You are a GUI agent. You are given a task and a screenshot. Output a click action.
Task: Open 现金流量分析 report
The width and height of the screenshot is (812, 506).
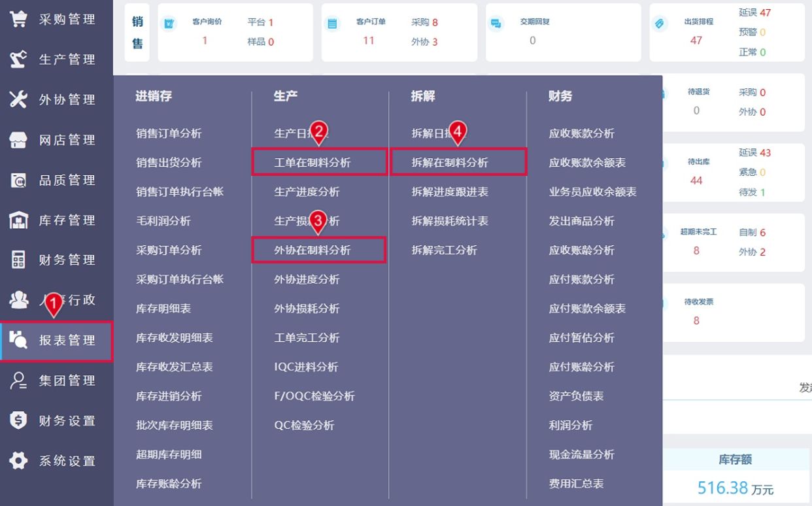[581, 454]
